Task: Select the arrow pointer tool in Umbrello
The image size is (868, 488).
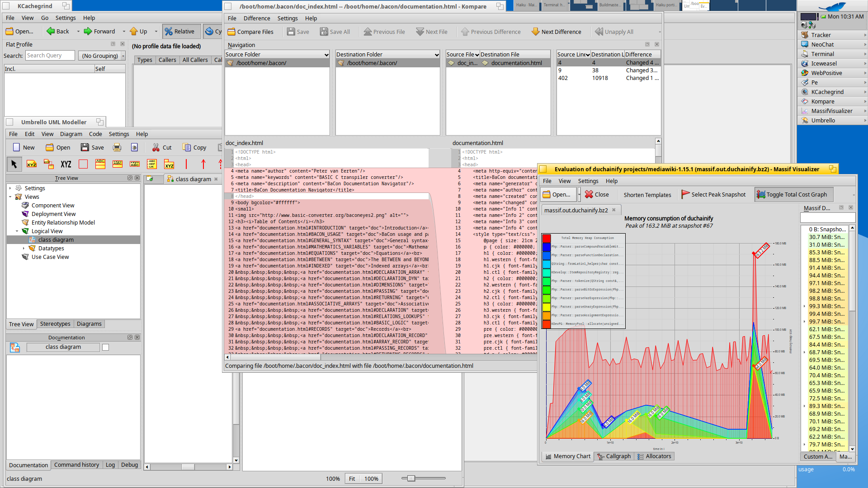Action: tap(14, 164)
